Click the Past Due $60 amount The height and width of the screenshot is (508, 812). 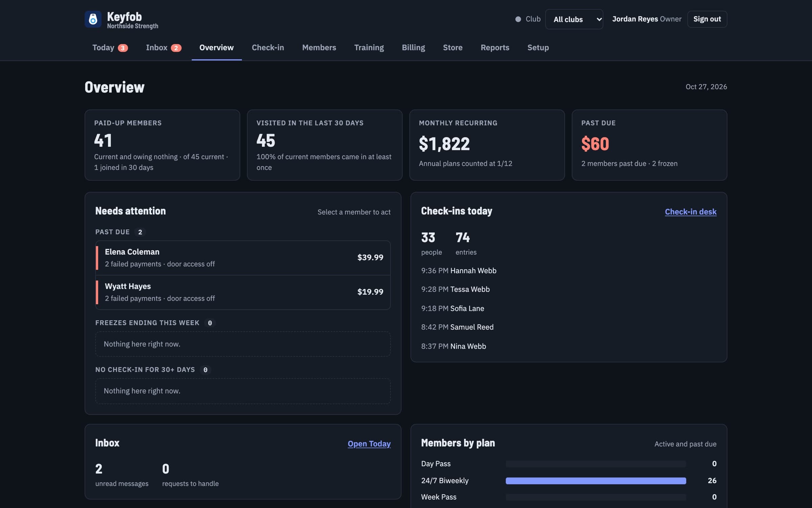(595, 144)
